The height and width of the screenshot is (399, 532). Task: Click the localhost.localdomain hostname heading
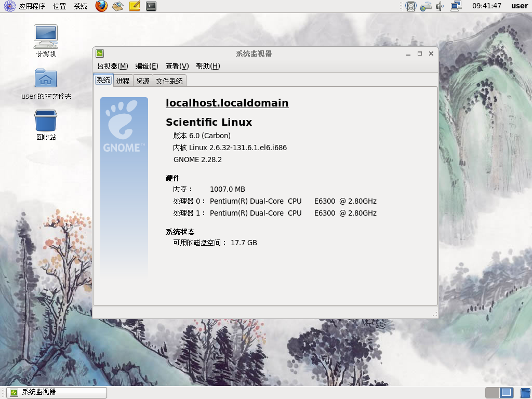point(227,103)
